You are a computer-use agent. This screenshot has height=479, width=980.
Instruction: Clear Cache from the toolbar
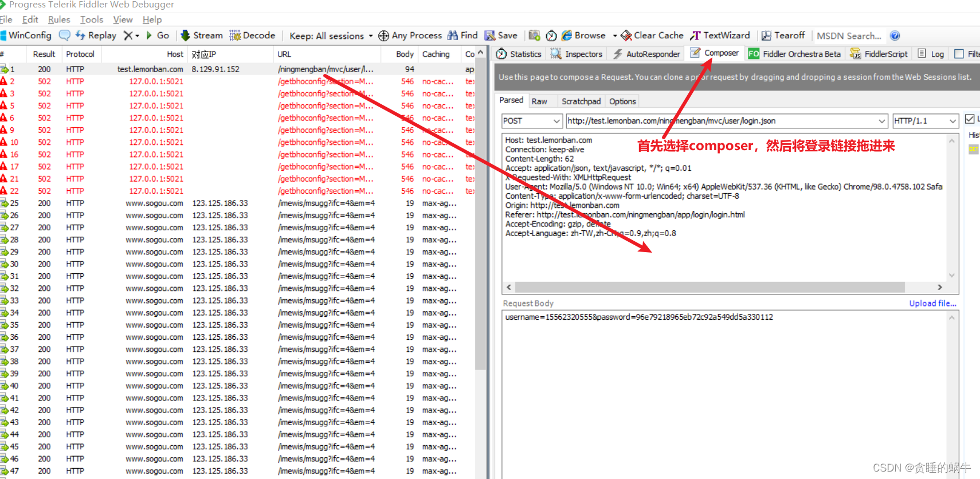click(652, 36)
